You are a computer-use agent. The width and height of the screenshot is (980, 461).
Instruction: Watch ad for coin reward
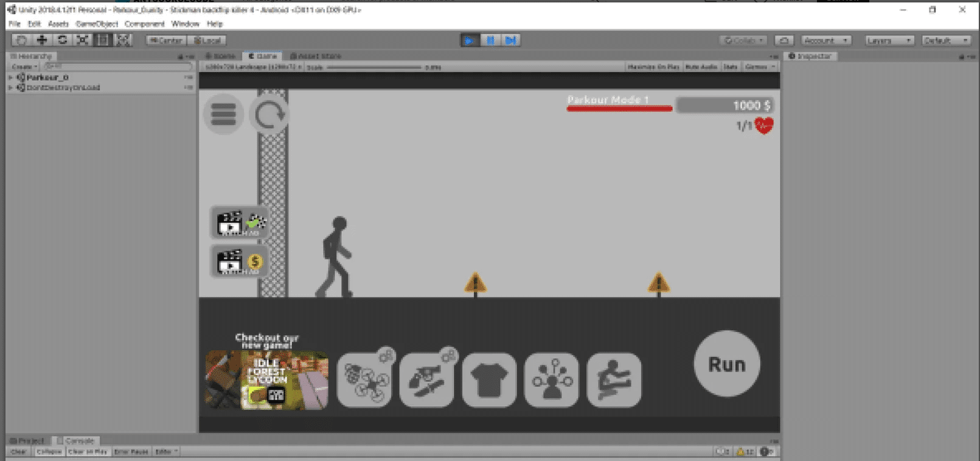[240, 262]
